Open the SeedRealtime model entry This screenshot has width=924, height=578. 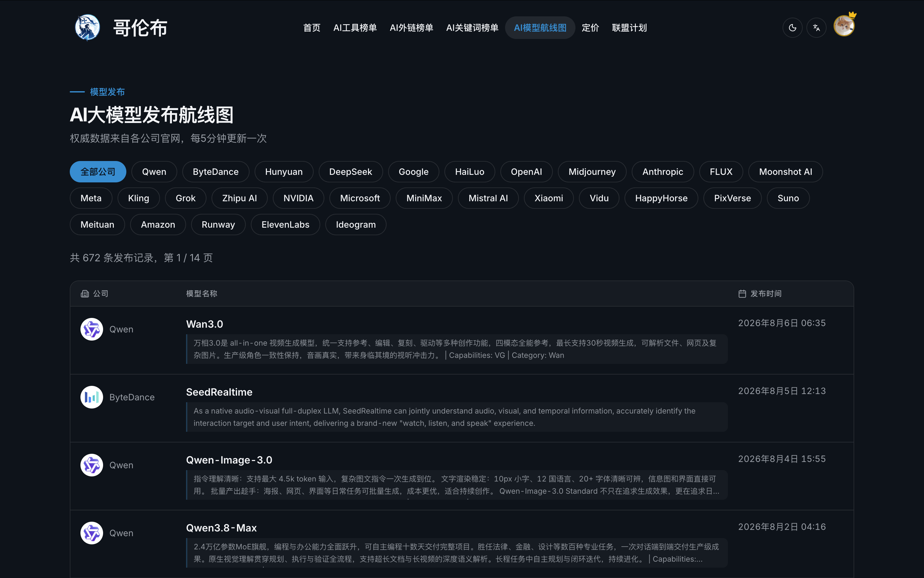click(x=219, y=392)
